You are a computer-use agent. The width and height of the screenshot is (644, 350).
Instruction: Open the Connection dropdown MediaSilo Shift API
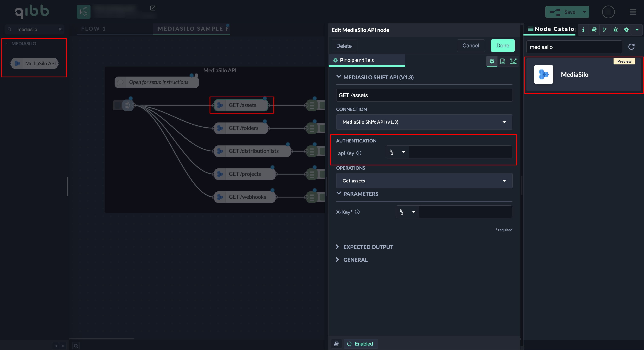424,122
